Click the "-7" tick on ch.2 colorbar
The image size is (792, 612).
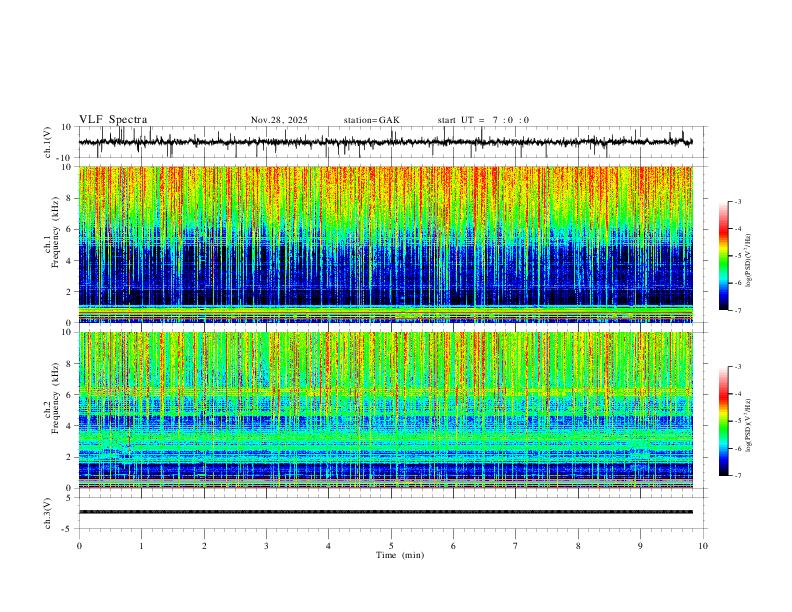click(x=738, y=475)
